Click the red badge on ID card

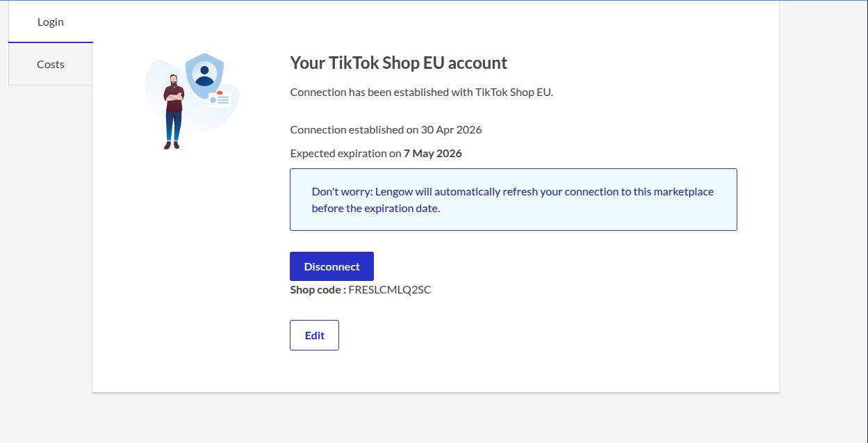point(220,92)
